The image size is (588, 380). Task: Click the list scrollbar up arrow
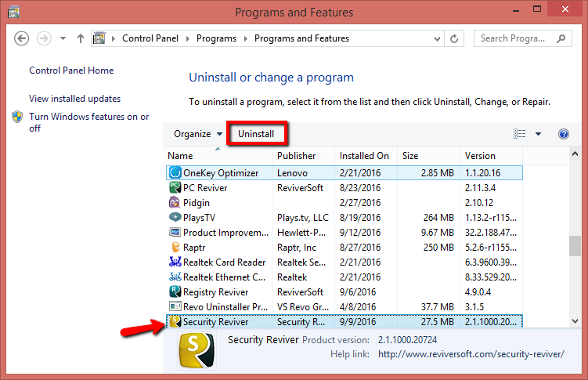[575, 154]
